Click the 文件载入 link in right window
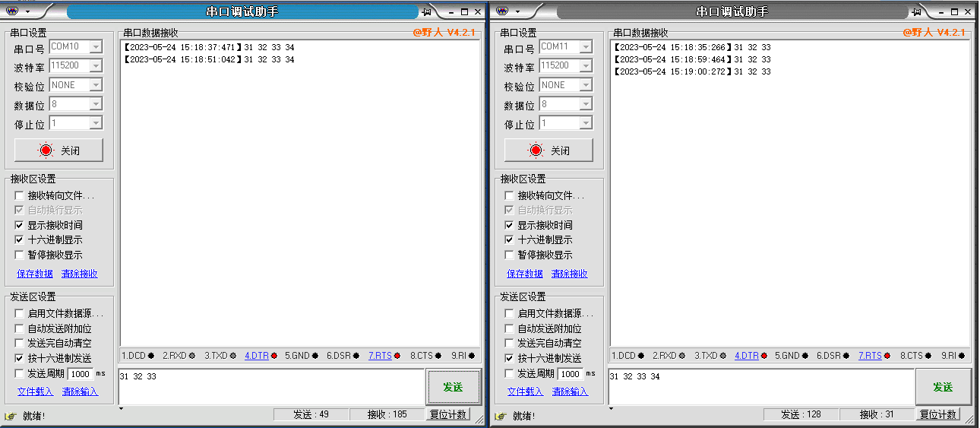Viewport: 980px width, 428px height. tap(525, 392)
